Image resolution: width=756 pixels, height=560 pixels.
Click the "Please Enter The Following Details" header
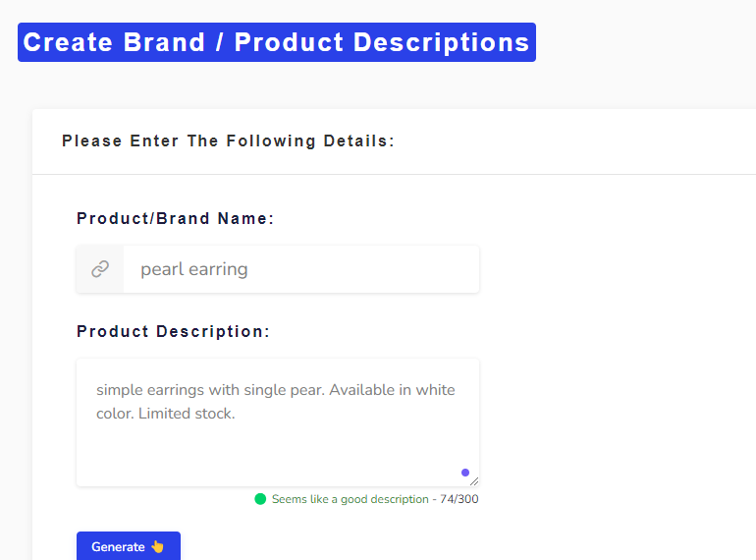point(228,141)
